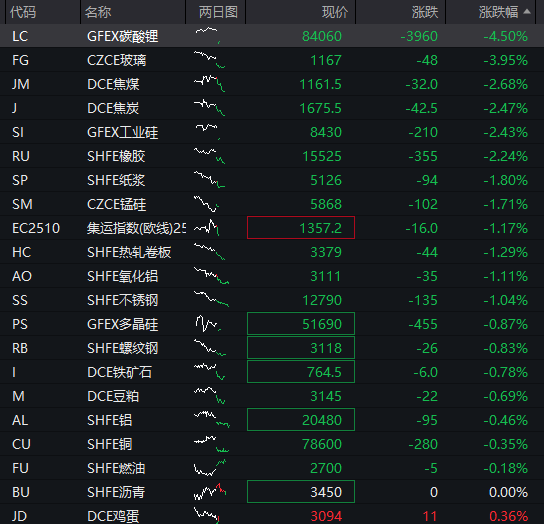Image resolution: width=544 pixels, height=524 pixels.
Task: Click the LC price 84060
Action: pos(322,36)
